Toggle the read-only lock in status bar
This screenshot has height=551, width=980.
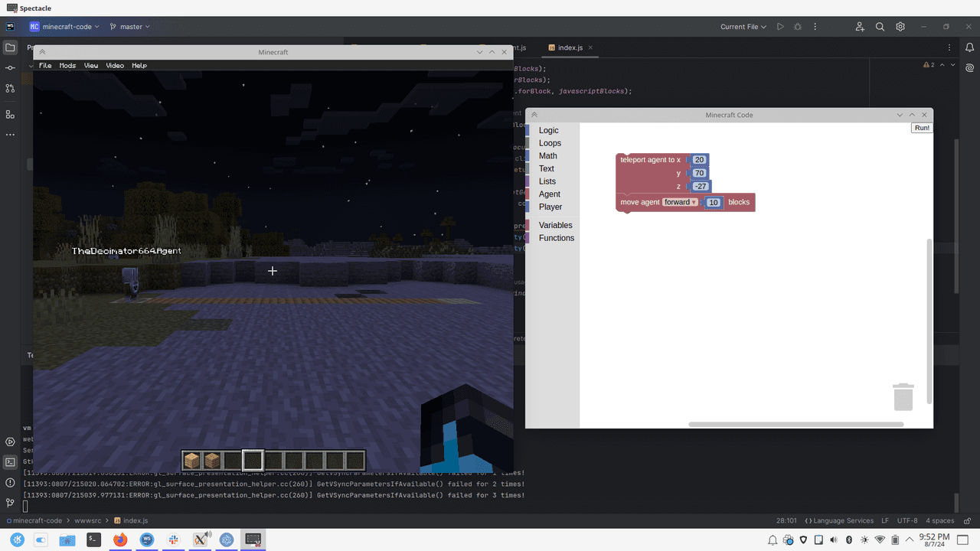(969, 520)
